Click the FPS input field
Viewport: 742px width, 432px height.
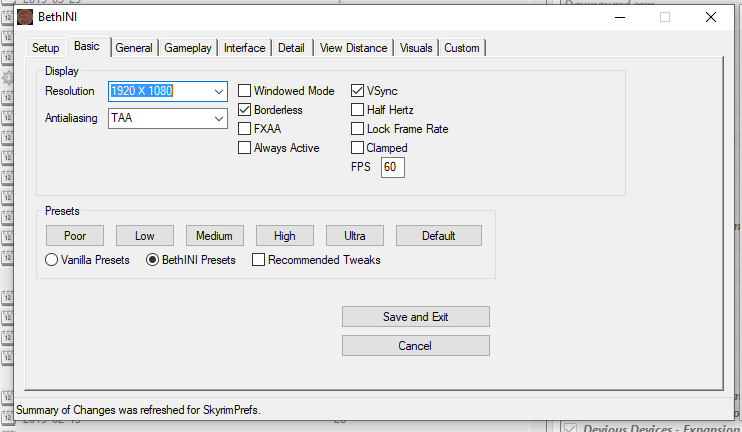click(392, 167)
